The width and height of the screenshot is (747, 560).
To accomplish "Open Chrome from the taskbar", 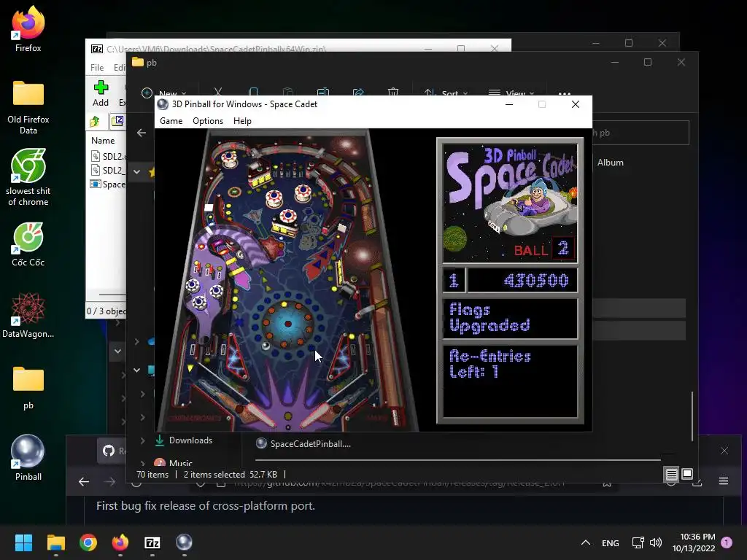I will point(88,542).
